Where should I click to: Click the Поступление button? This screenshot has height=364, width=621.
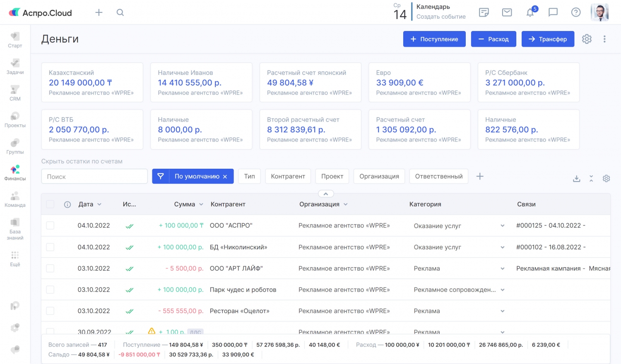pos(434,39)
